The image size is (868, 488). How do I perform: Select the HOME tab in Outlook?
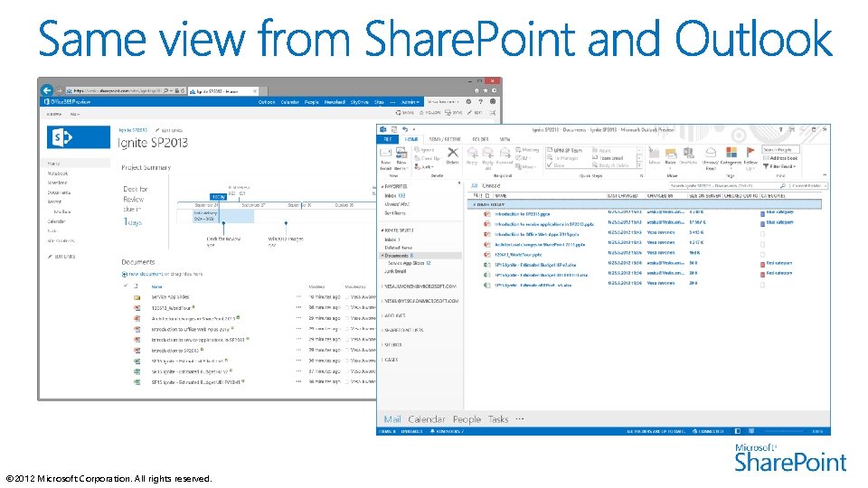pyautogui.click(x=411, y=139)
